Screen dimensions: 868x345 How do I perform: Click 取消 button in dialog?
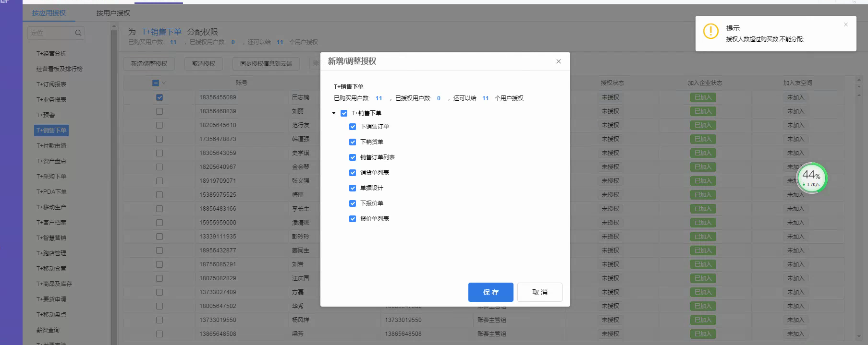click(540, 292)
